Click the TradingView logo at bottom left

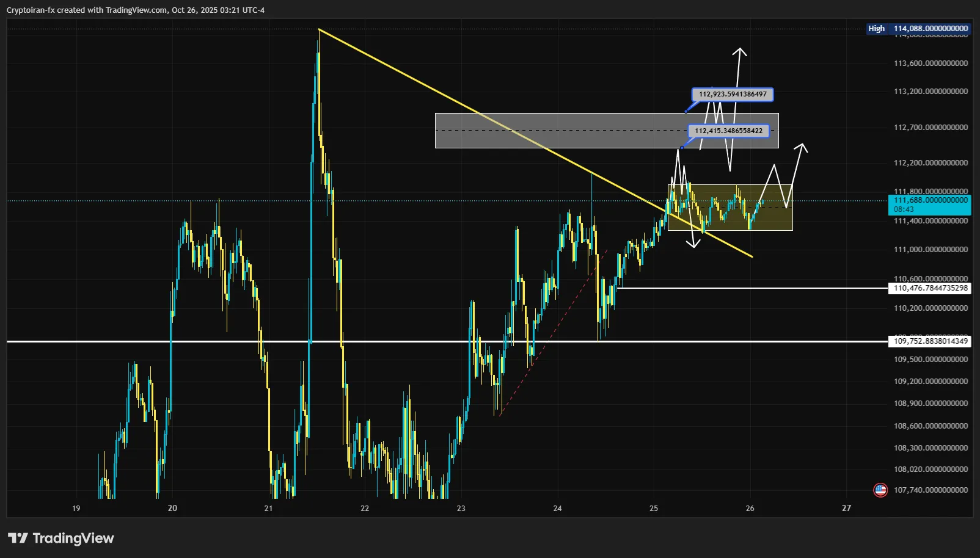point(61,538)
